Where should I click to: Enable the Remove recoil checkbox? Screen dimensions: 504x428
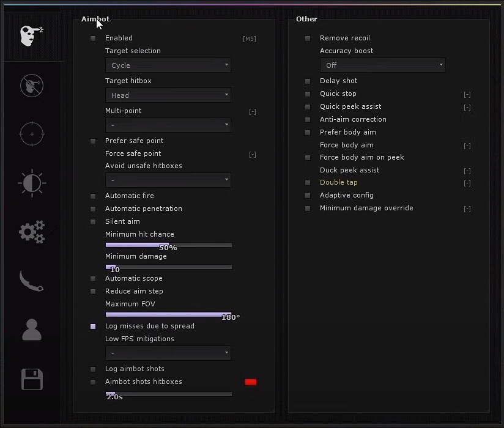point(308,39)
